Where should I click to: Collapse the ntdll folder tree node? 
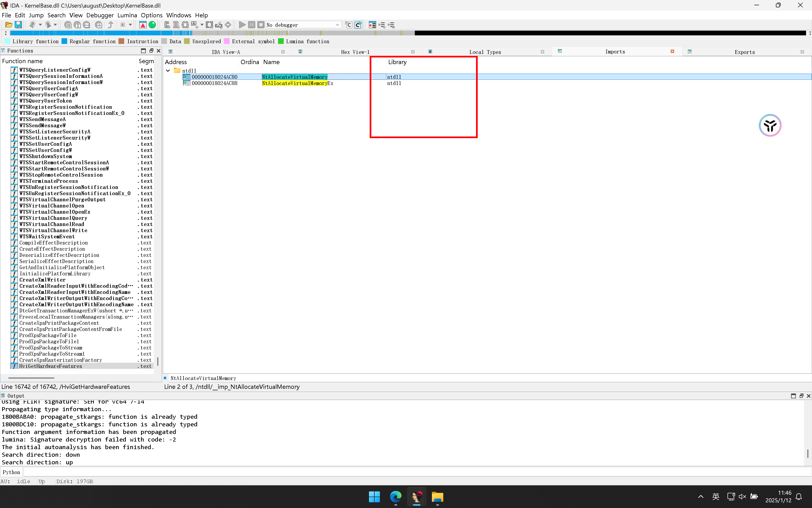168,71
